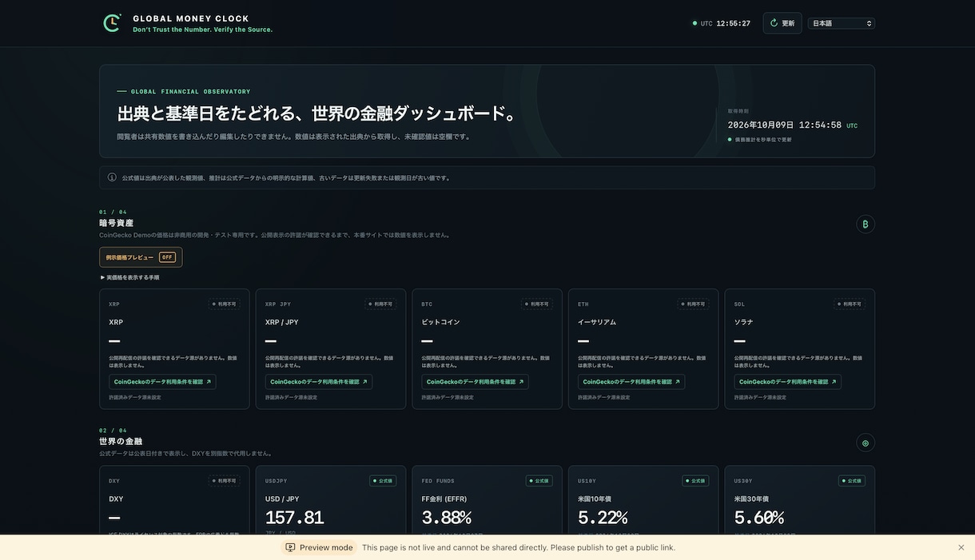Open CoinGecko terms link in XRP / JPY card
This screenshot has width=975, height=560.
(319, 382)
